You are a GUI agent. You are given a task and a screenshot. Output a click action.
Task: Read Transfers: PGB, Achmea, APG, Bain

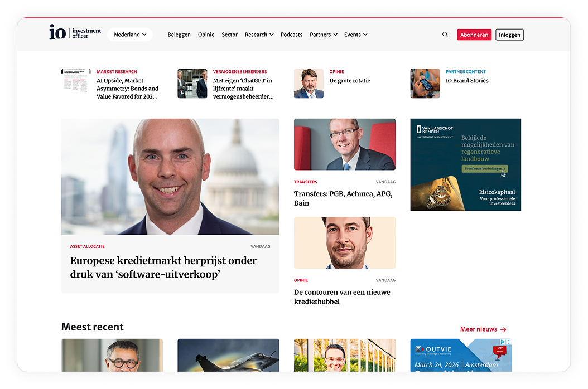(343, 198)
